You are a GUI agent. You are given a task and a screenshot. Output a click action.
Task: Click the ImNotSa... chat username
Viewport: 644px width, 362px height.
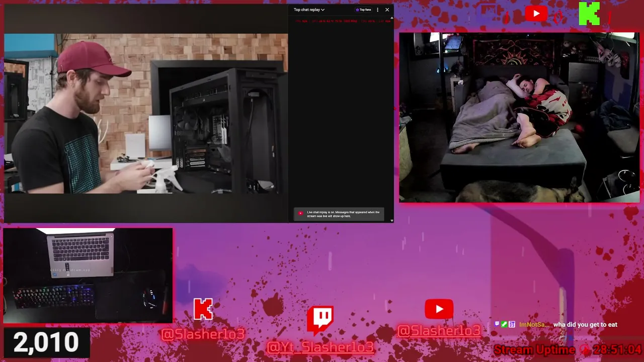click(534, 325)
